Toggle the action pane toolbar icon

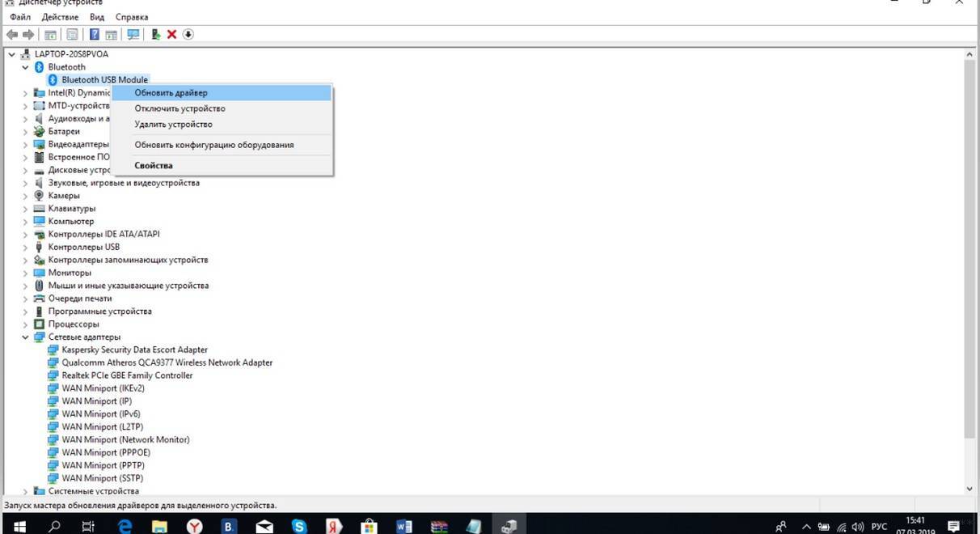click(111, 34)
